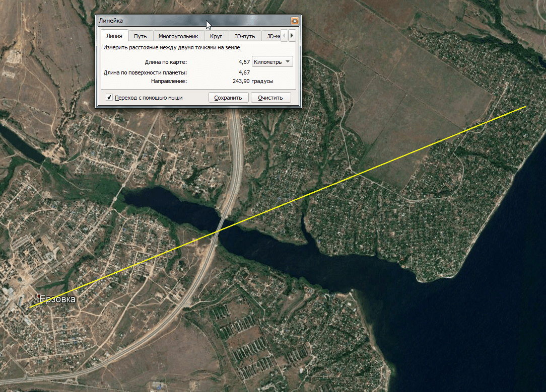Select the Многоугольник tab
The image size is (546, 392).
178,36
